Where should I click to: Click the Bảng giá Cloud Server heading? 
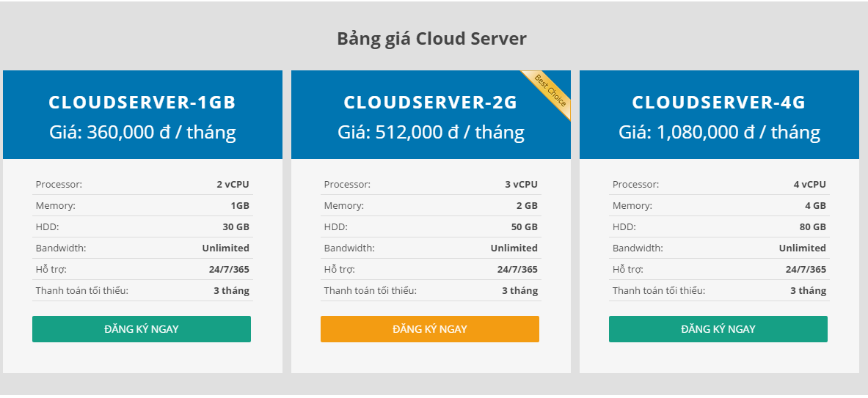(431, 39)
